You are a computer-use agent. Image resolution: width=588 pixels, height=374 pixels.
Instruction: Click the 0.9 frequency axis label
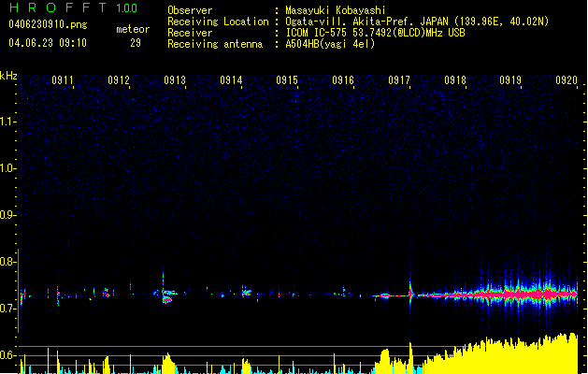click(7, 215)
